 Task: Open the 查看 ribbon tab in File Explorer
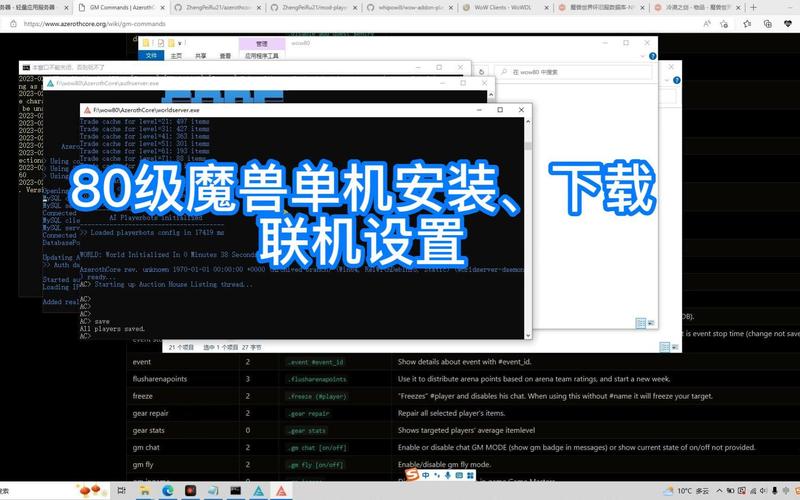tap(225, 56)
